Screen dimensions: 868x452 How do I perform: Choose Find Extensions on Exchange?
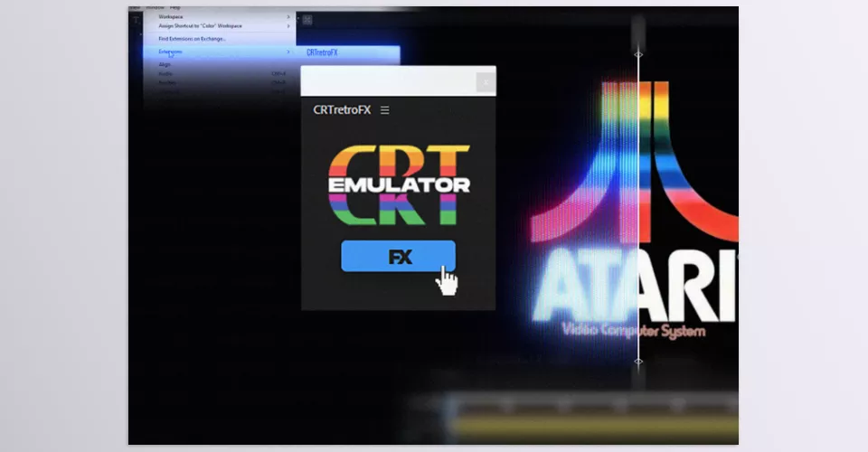tap(192, 39)
